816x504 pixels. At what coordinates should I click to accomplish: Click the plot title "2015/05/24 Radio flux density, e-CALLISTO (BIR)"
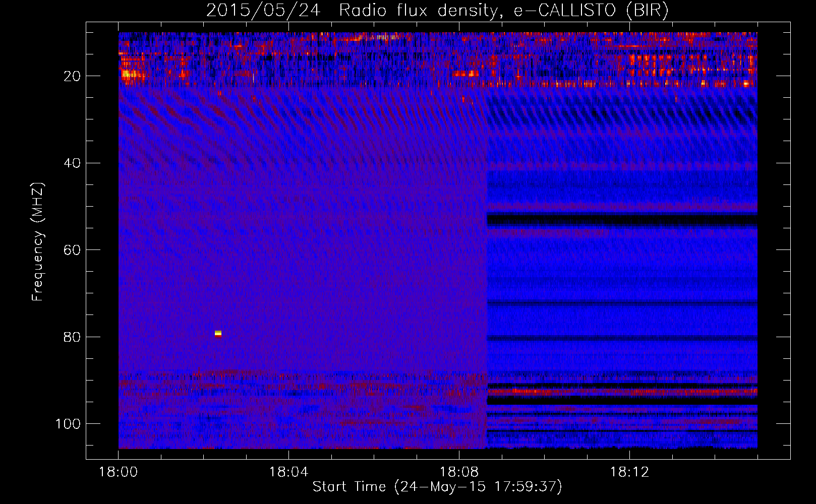pyautogui.click(x=437, y=10)
